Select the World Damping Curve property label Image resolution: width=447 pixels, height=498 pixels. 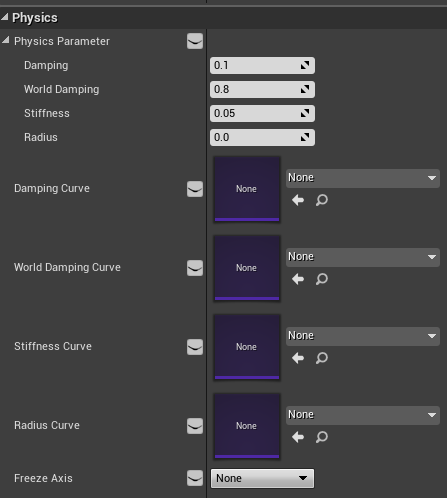coord(67,267)
